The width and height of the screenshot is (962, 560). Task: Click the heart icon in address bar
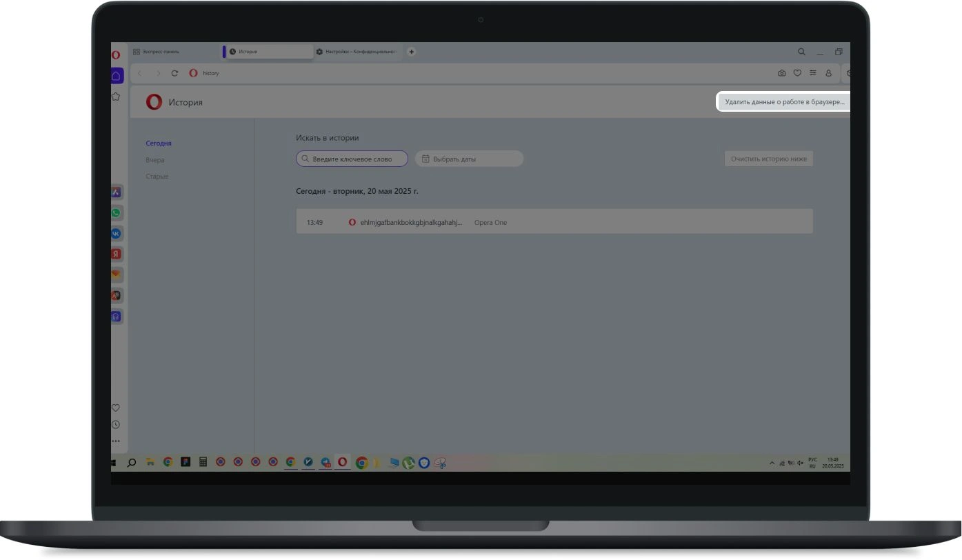797,73
